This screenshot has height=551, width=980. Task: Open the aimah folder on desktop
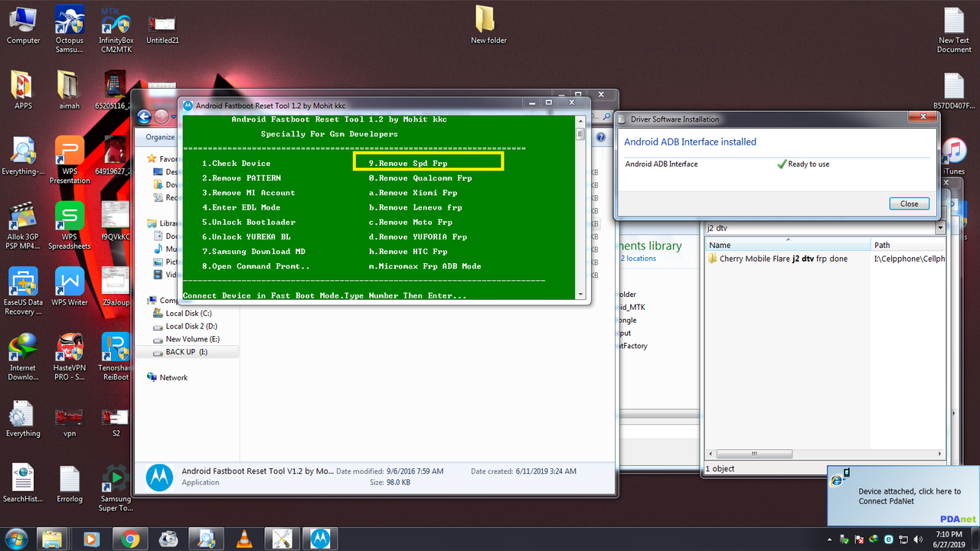point(69,90)
